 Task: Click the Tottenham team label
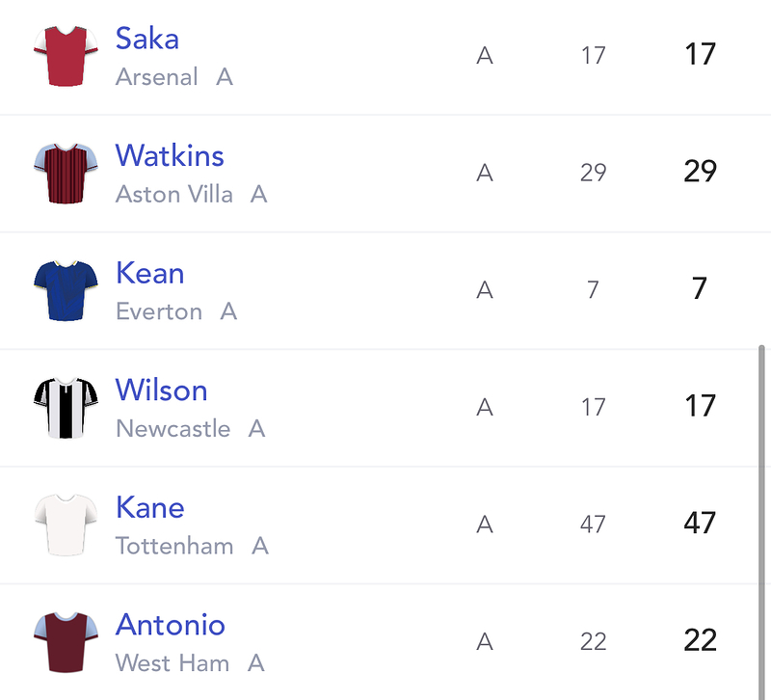(174, 546)
